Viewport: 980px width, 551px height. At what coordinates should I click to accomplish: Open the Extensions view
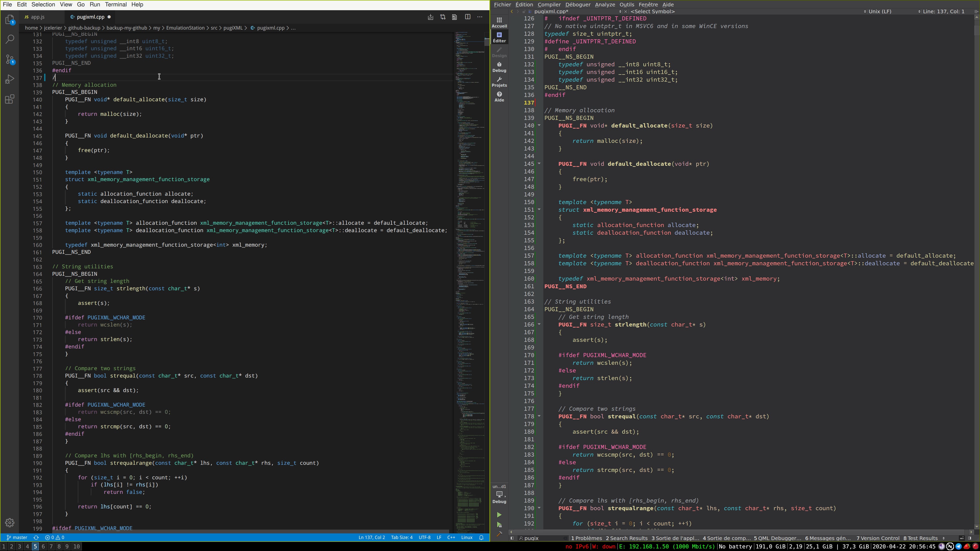(x=10, y=99)
